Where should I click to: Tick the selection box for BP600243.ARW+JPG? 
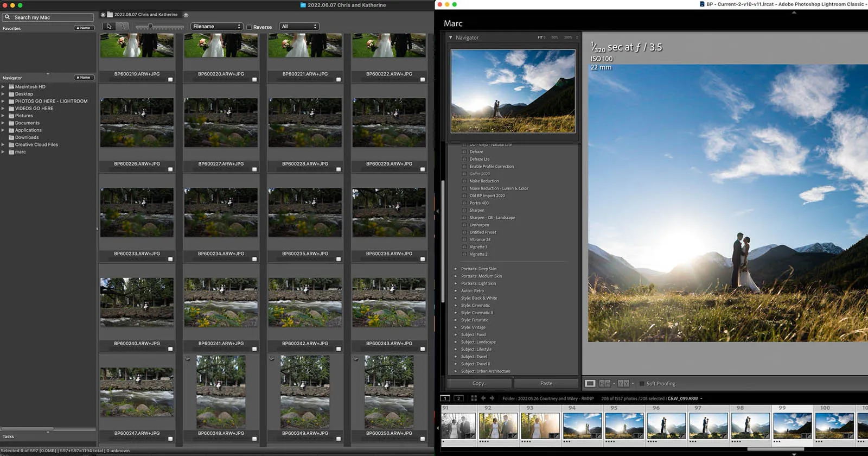(423, 349)
